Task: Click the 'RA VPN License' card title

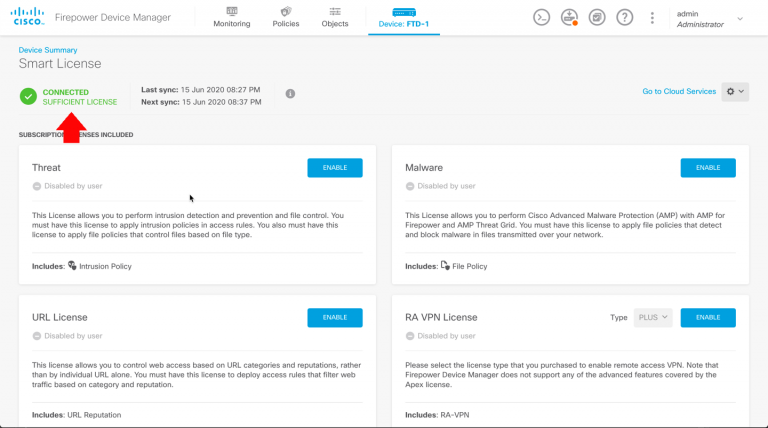Action: click(x=441, y=317)
